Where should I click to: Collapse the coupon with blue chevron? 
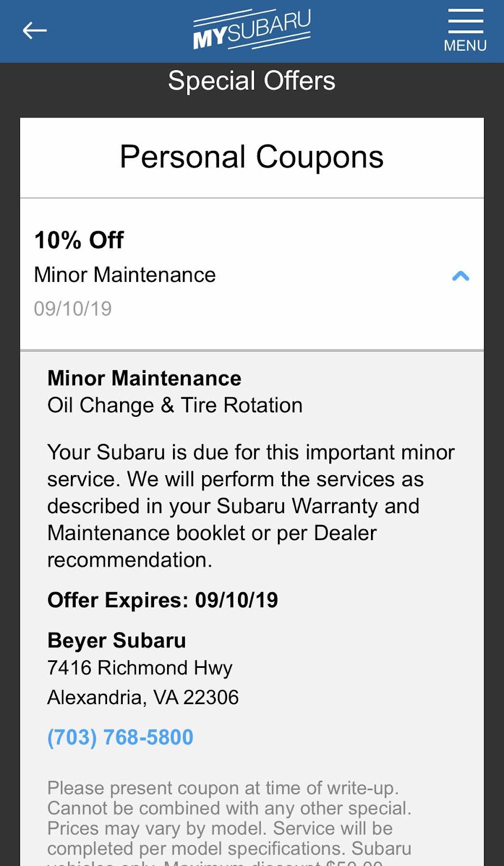(460, 276)
